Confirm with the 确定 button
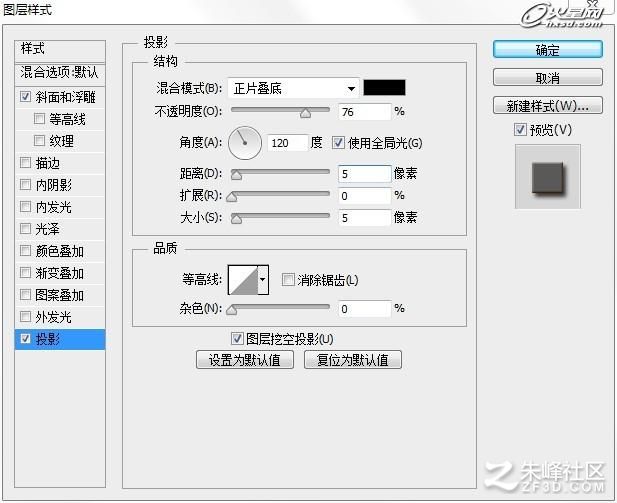 (x=547, y=50)
